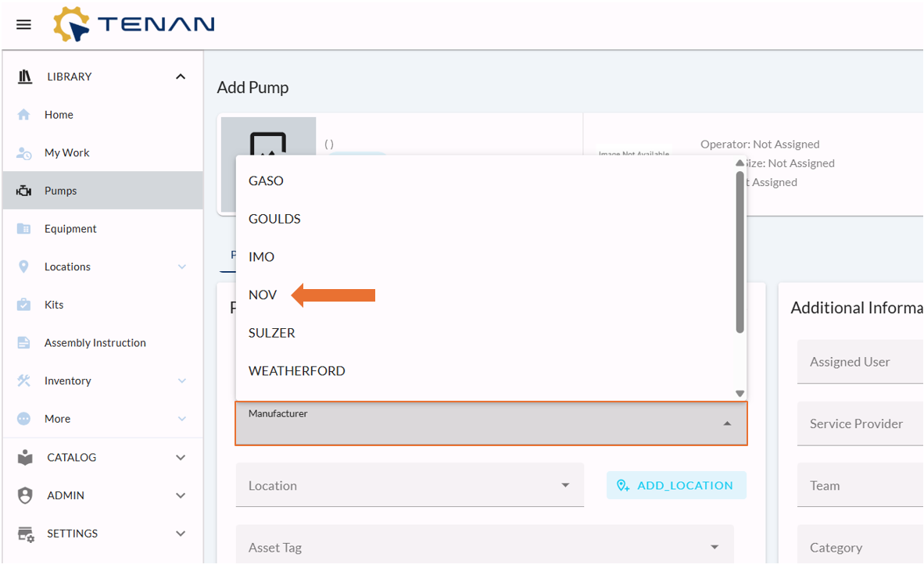
Task: Click the Equipment folder icon
Action: pyautogui.click(x=23, y=229)
